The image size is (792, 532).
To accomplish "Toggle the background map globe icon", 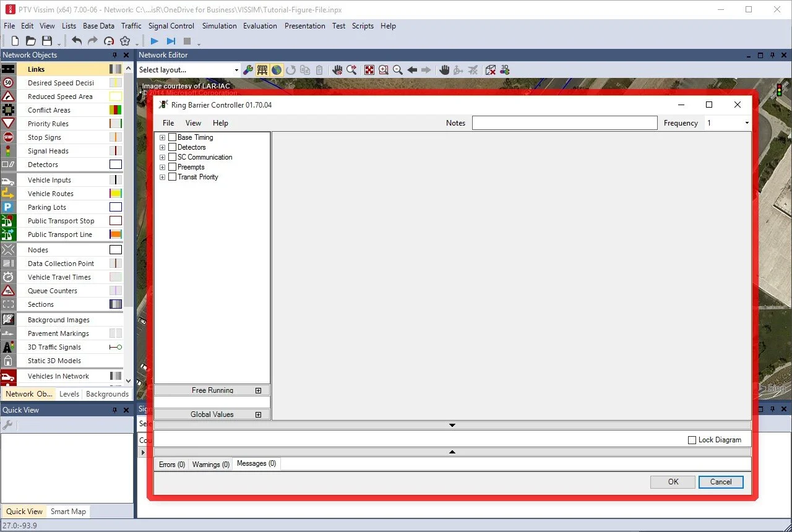I will [x=276, y=69].
